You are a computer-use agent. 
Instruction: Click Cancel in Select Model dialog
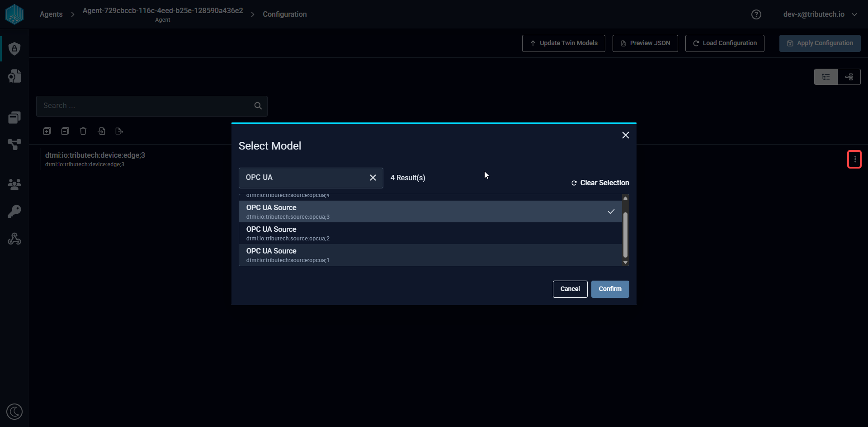[x=570, y=289]
